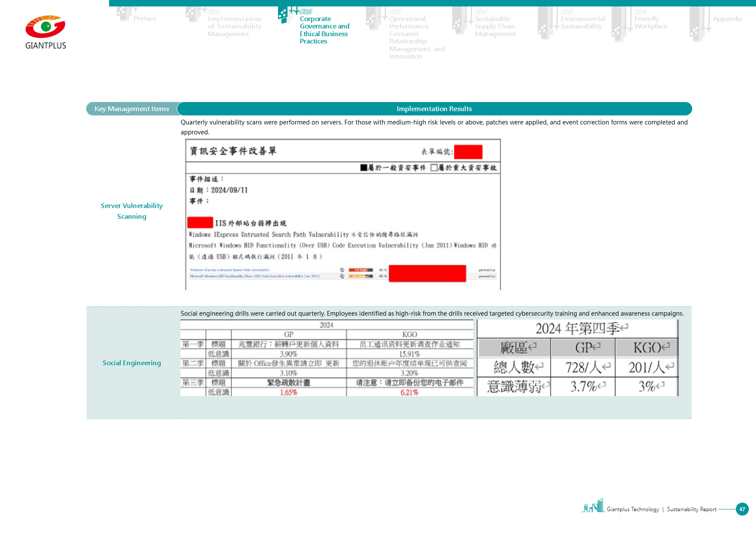
Task: Click the Preface chapter building icon
Action: 124,14
